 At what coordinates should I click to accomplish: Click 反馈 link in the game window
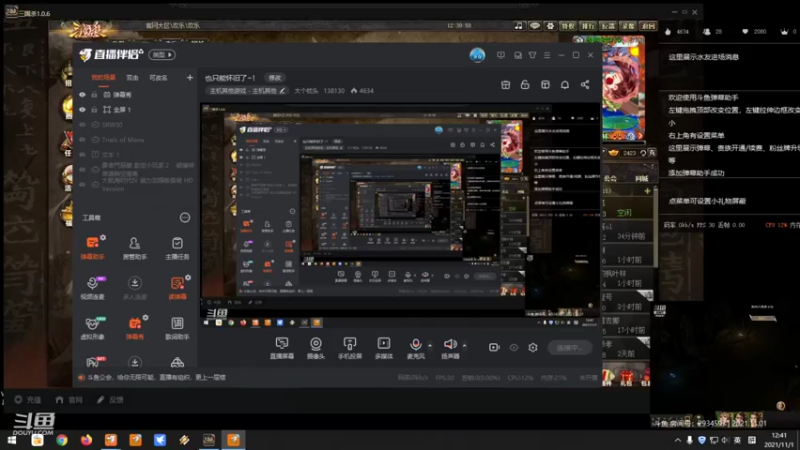tap(110, 399)
